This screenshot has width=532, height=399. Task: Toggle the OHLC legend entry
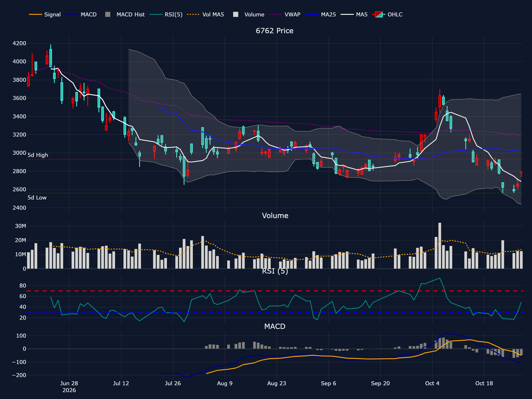click(387, 14)
